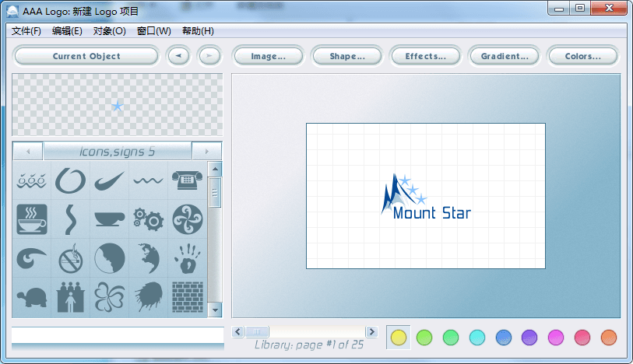Image resolution: width=633 pixels, height=364 pixels.
Task: Go to next icon library category
Action: click(x=206, y=152)
